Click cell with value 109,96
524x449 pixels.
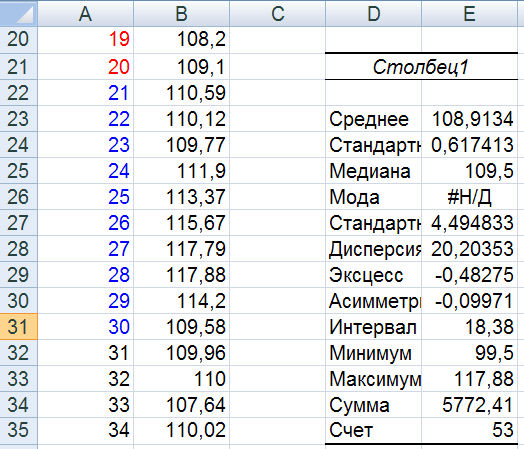click(x=181, y=353)
